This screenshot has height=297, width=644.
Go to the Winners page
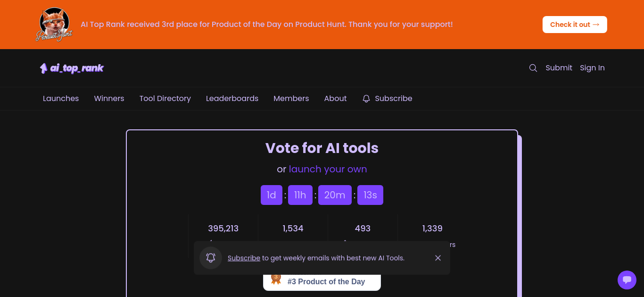click(109, 99)
